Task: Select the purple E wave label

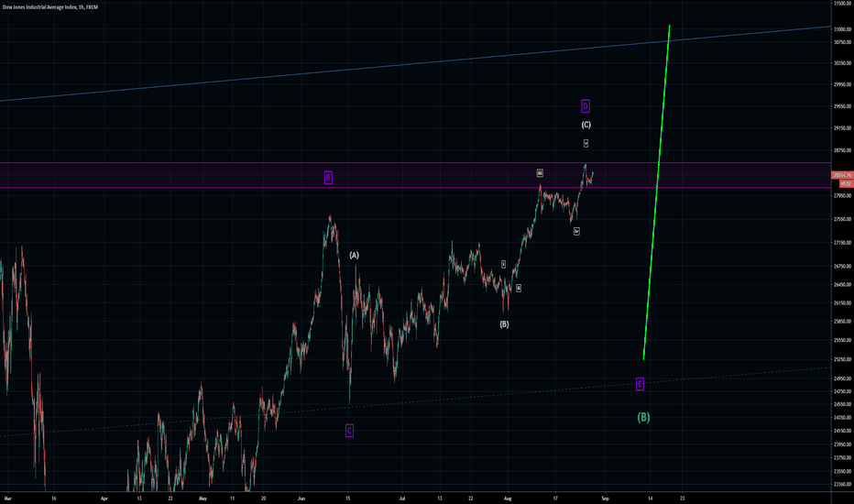Action: (640, 384)
